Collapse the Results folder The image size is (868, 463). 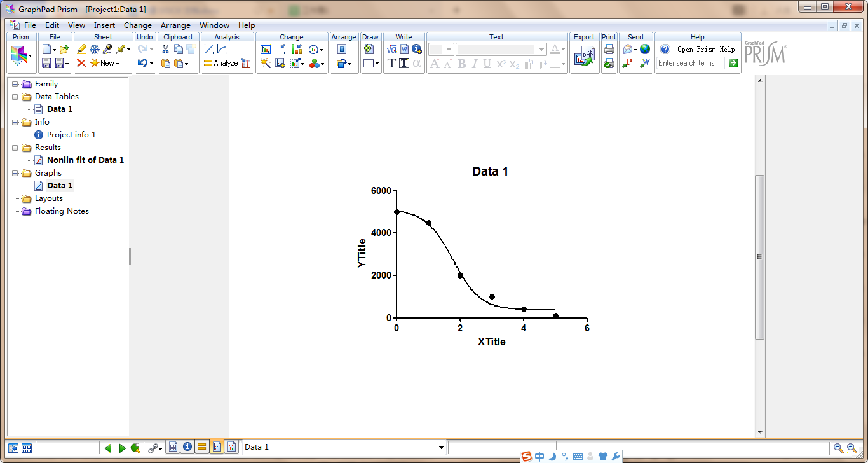[x=15, y=148]
